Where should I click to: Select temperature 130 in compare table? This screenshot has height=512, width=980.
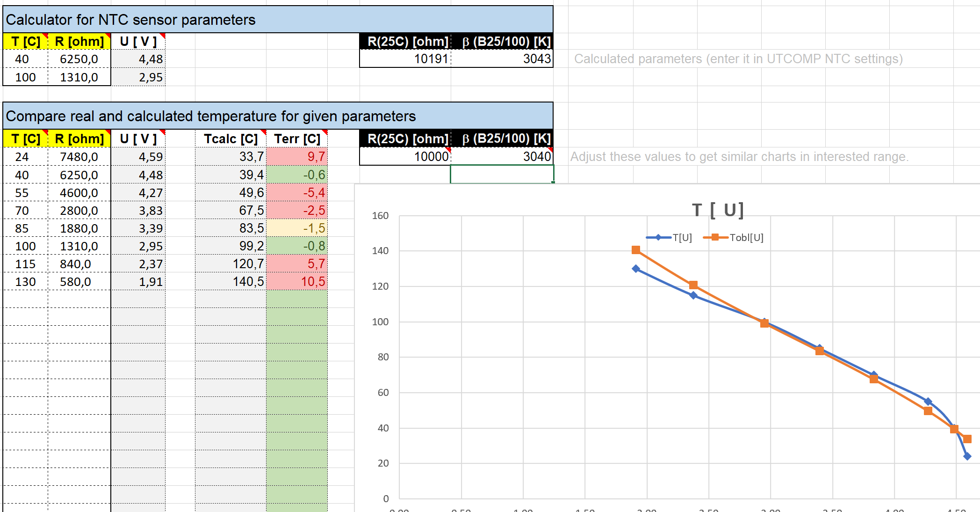[x=26, y=281]
